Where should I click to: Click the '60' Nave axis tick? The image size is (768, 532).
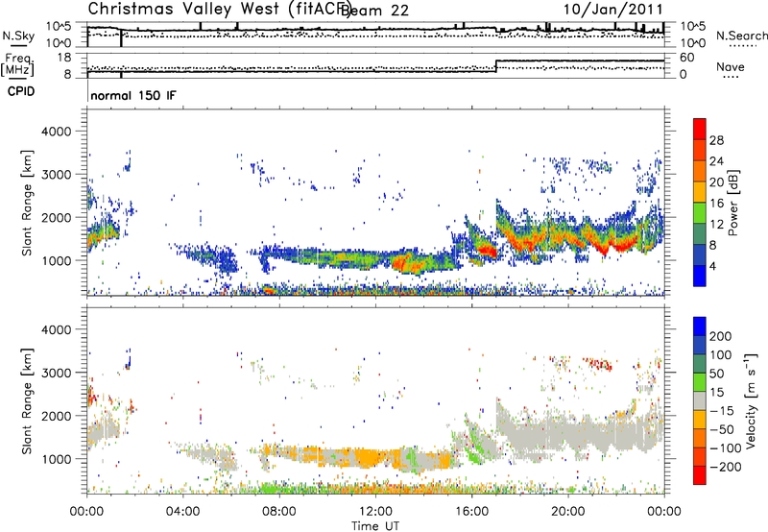[x=687, y=58]
